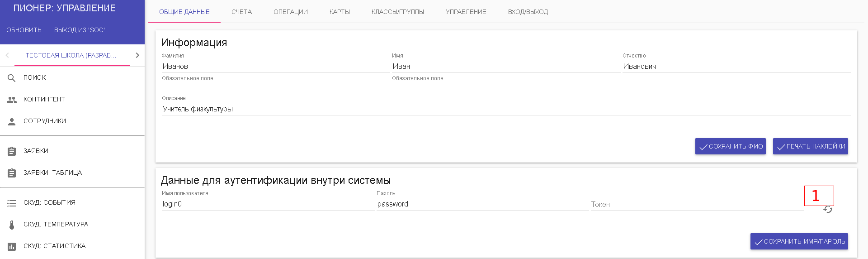Click Обязательное поле hint under Имя
868x259 pixels.
418,78
